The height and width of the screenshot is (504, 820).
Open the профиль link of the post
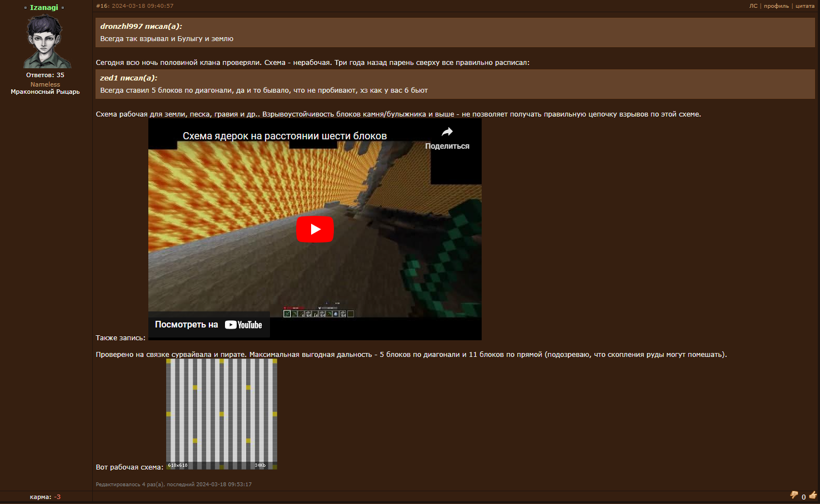[776, 6]
